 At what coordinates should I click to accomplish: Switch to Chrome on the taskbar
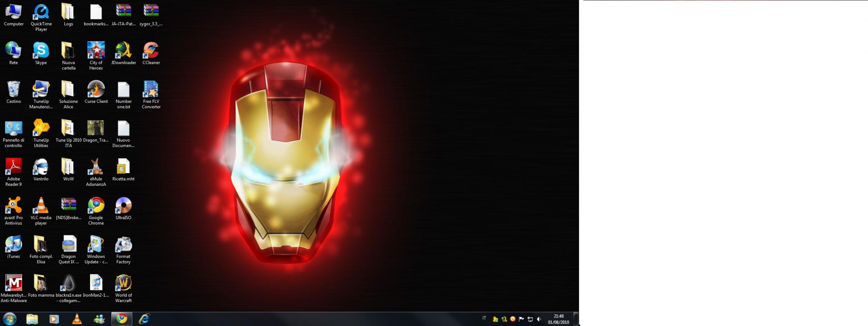(122, 319)
